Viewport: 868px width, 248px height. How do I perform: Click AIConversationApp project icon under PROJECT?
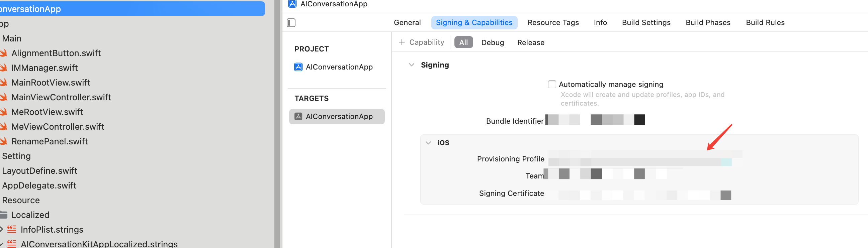(x=298, y=67)
